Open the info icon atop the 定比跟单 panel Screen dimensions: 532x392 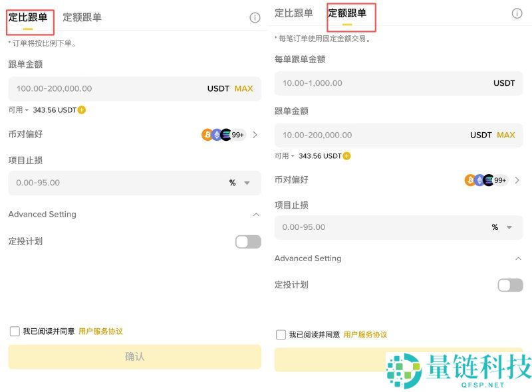(255, 18)
